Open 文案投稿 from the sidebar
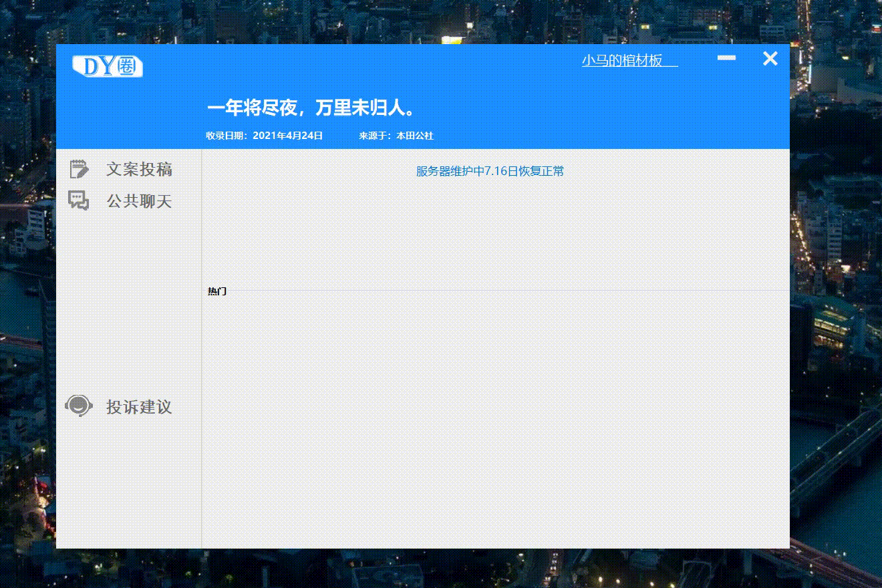 (139, 169)
